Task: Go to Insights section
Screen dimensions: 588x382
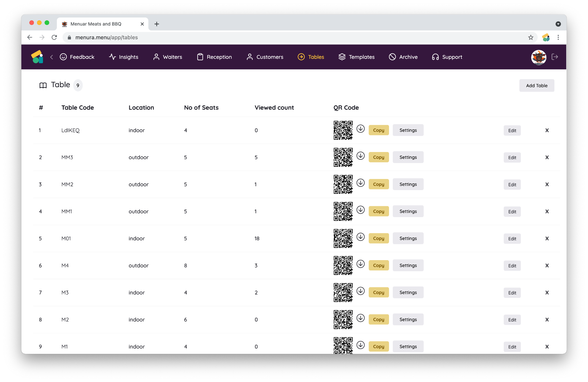Action: click(123, 57)
